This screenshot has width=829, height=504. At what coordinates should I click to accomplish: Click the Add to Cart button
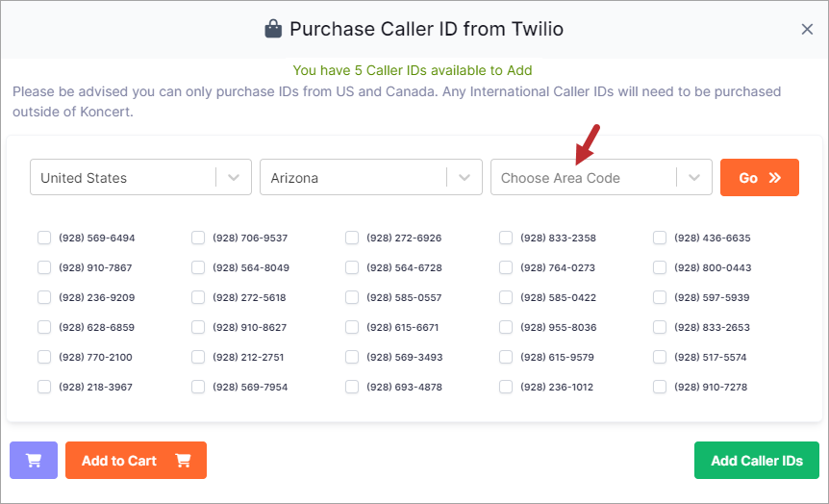click(136, 460)
